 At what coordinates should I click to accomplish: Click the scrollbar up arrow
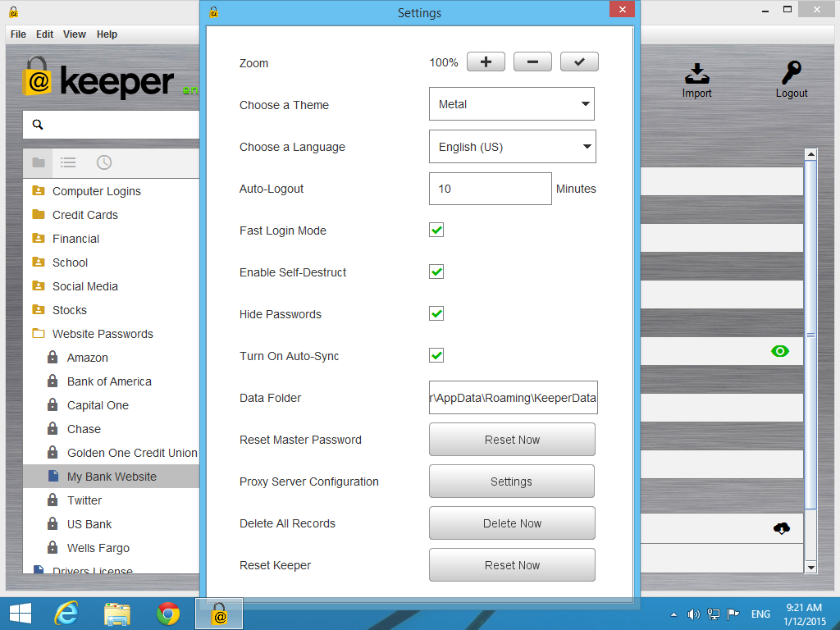(810, 154)
